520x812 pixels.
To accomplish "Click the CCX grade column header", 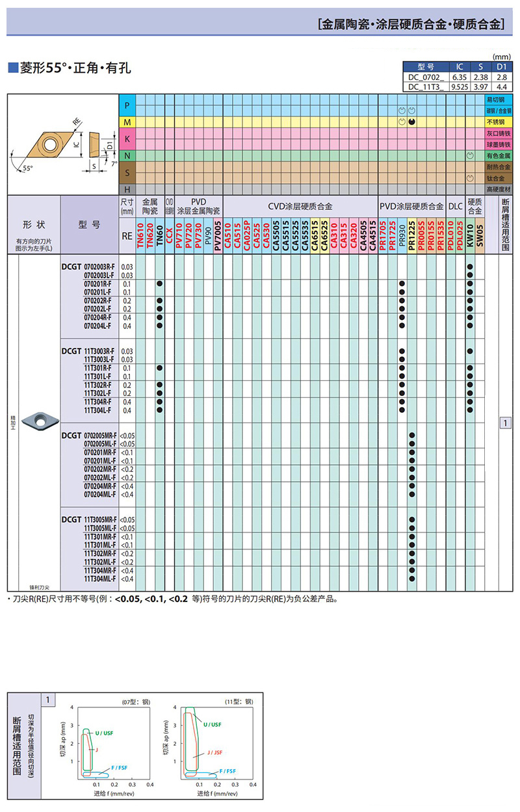I will [x=170, y=235].
